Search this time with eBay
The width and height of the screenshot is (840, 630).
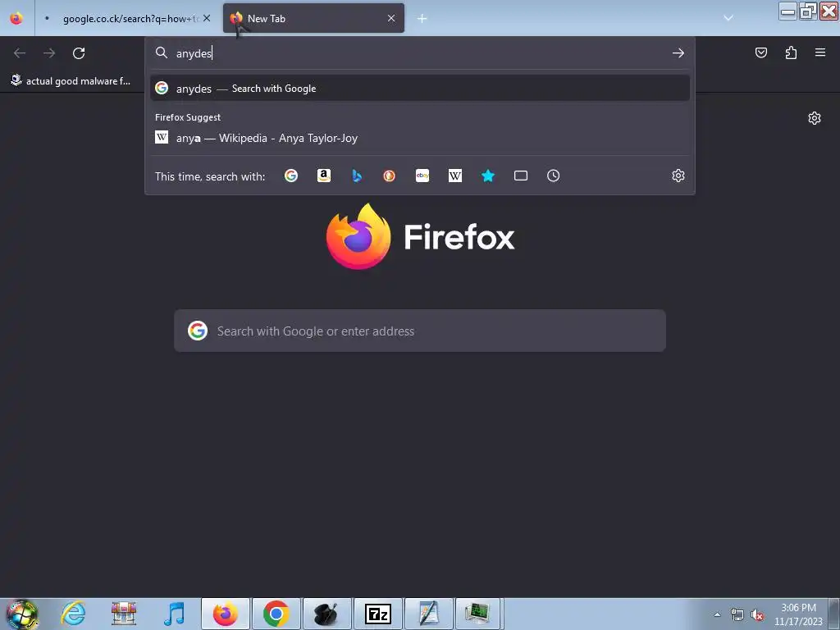pyautogui.click(x=422, y=176)
